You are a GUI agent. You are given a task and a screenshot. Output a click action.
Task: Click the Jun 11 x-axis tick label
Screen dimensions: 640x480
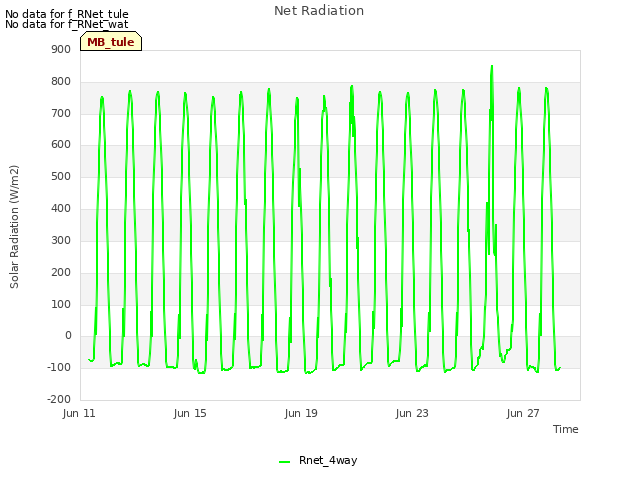coord(79,413)
